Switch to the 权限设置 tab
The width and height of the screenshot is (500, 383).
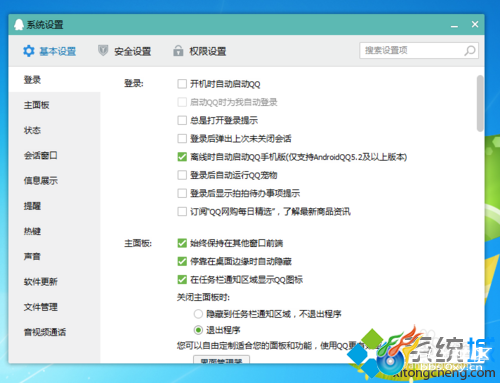coord(200,51)
